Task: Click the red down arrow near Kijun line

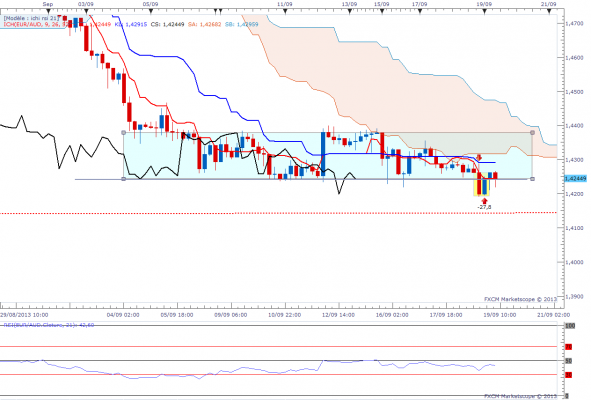Action: (x=479, y=157)
